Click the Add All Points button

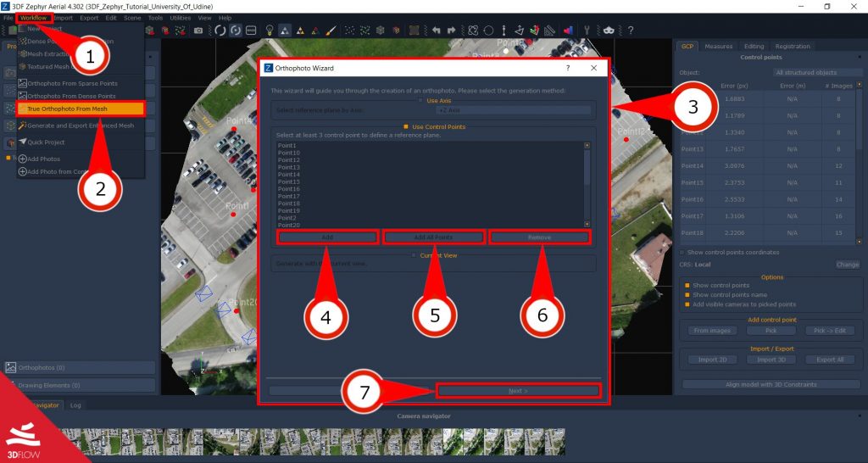[x=433, y=237]
